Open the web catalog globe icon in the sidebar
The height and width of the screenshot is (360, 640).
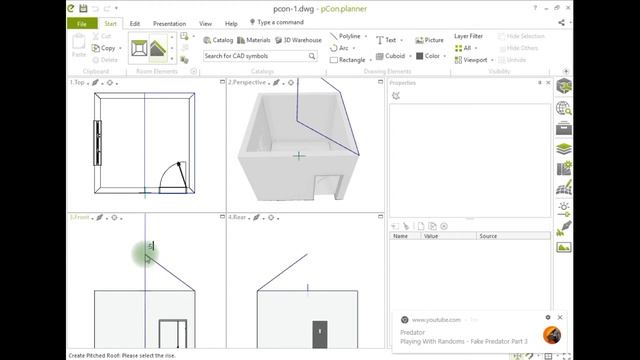tap(564, 108)
